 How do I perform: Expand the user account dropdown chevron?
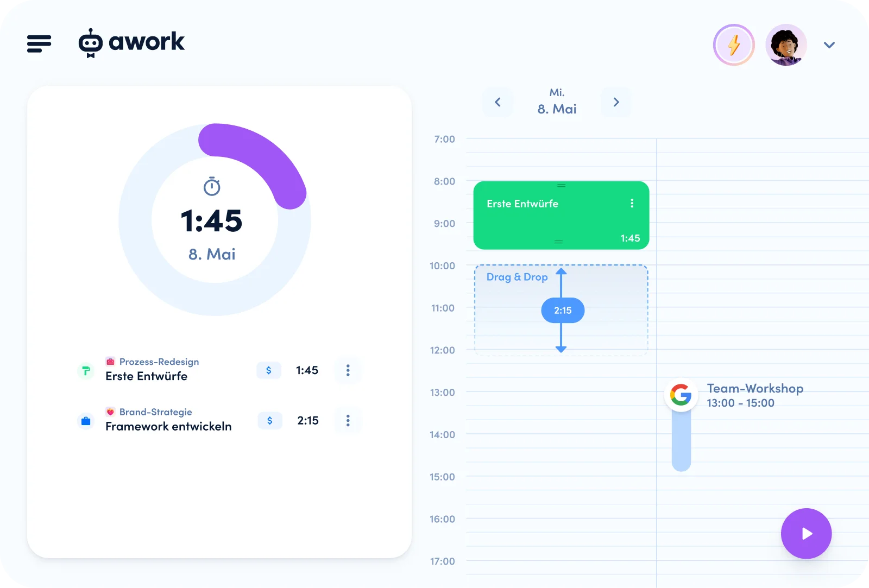[829, 45]
